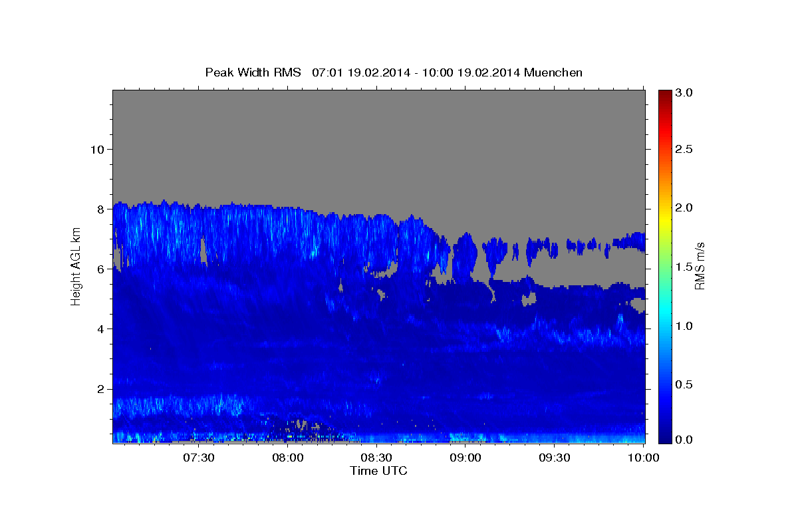
Task: Click the 09:00 time tick label
Action: coord(465,458)
